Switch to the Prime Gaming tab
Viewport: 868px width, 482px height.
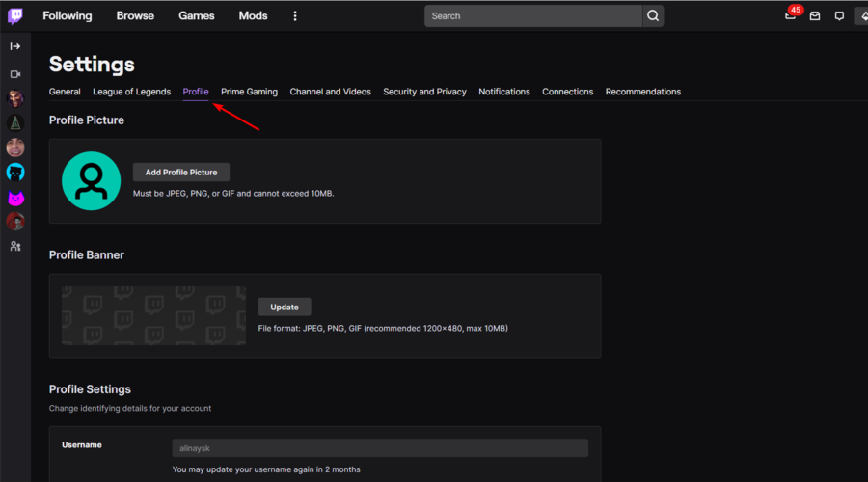[249, 92]
